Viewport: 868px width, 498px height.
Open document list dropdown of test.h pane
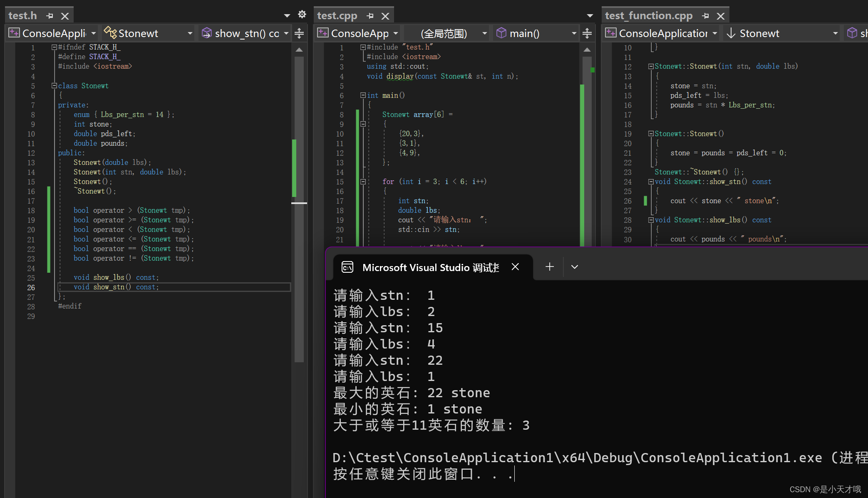click(x=287, y=16)
